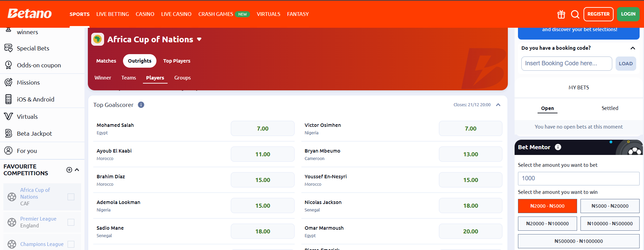Image resolution: width=644 pixels, height=250 pixels.
Task: Open Live Betting
Action: [113, 14]
